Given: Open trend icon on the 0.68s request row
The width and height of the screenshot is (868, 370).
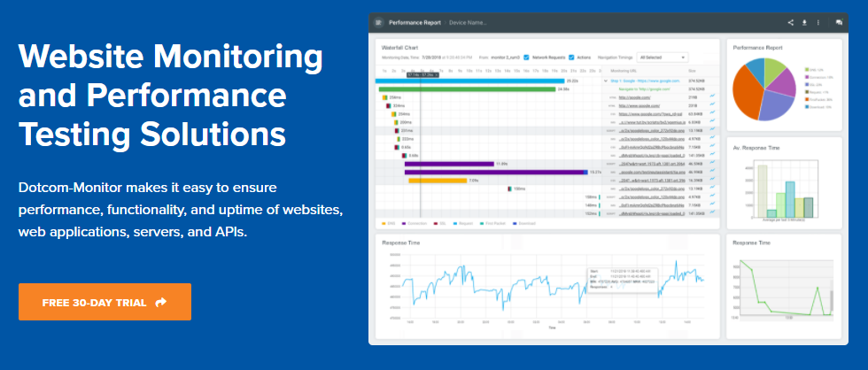Looking at the screenshot, I should click(712, 155).
